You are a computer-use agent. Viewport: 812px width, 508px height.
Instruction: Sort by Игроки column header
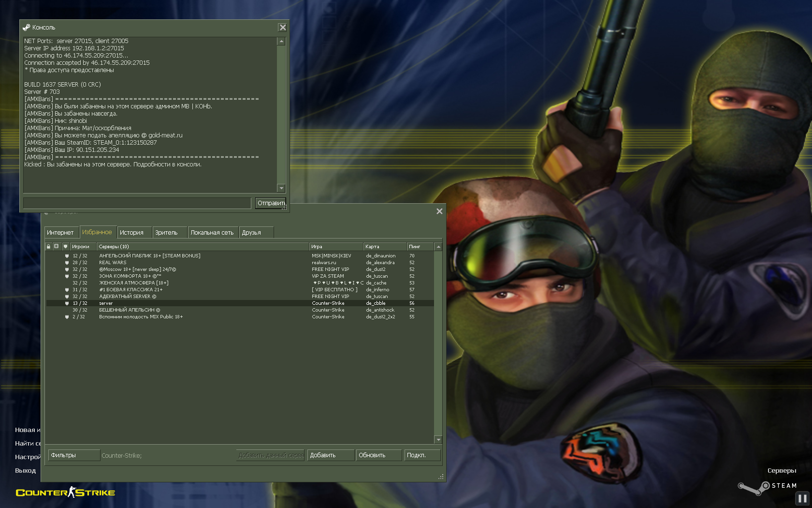coord(83,246)
